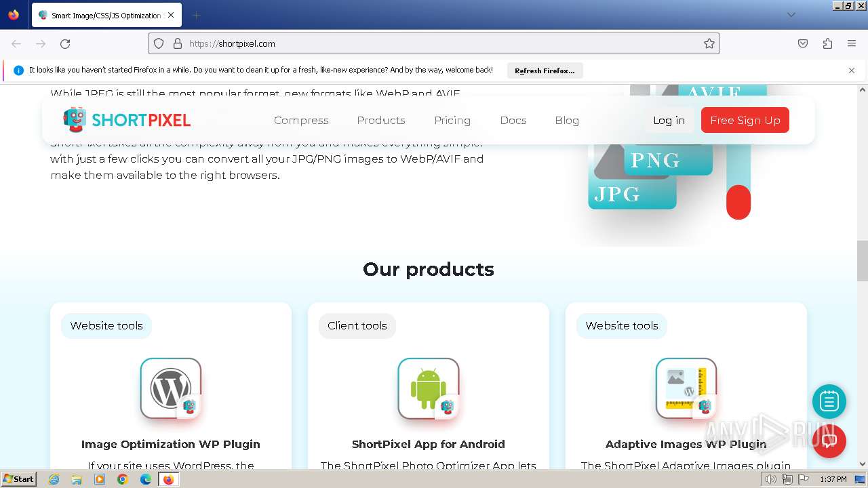Open the Save to Pocket icon
Viewport: 868px width, 488px height.
(803, 43)
